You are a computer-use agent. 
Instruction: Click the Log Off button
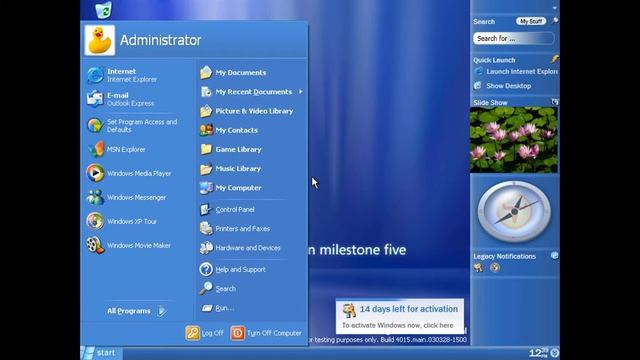click(204, 333)
